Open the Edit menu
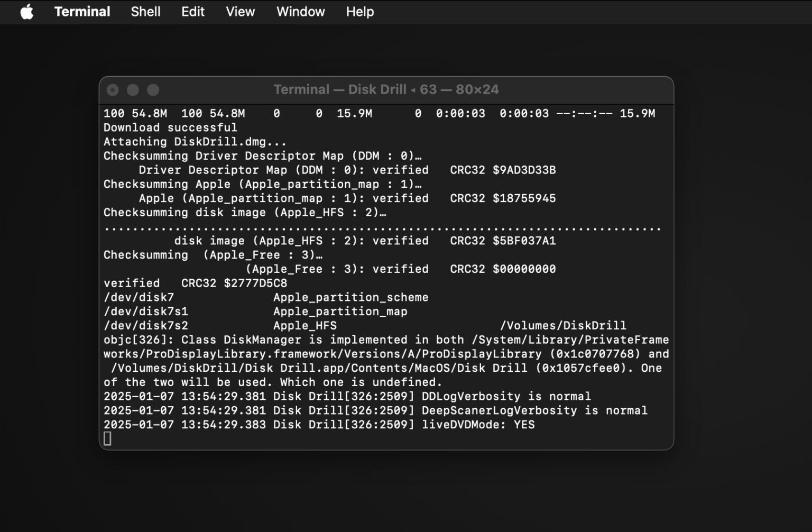The image size is (812, 532). click(x=192, y=12)
